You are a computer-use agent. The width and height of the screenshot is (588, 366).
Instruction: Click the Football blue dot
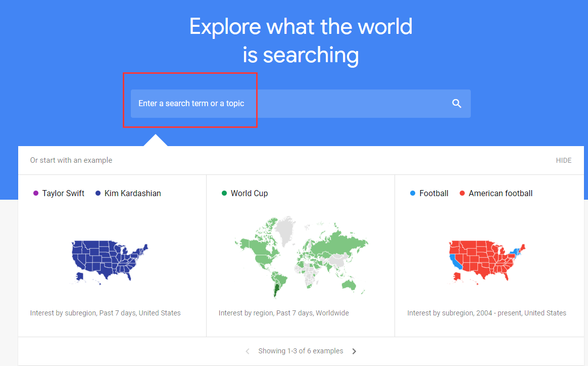pyautogui.click(x=413, y=193)
